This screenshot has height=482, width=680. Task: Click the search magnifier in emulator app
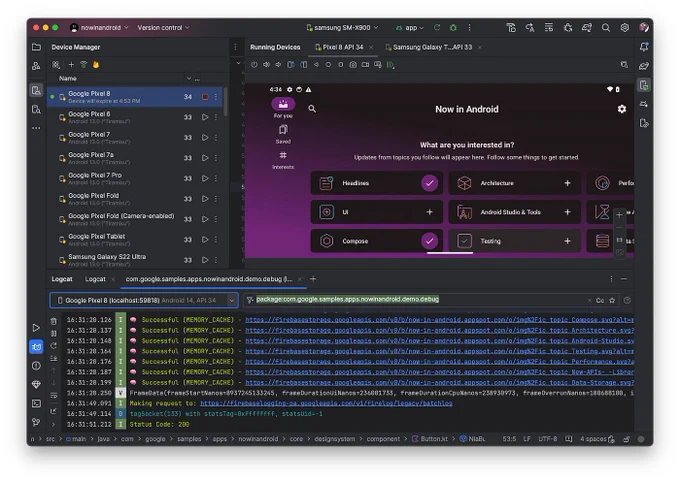pos(312,109)
